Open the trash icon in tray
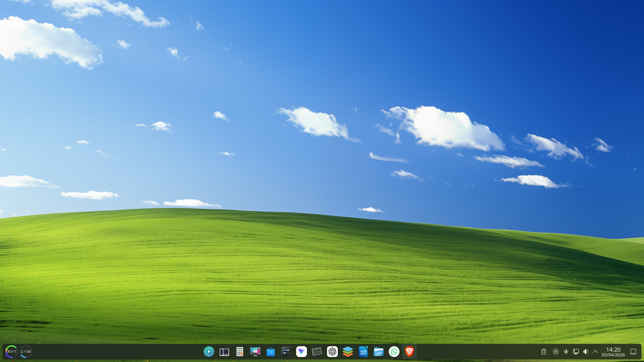Screen dimensions: 644x362 tap(544, 352)
